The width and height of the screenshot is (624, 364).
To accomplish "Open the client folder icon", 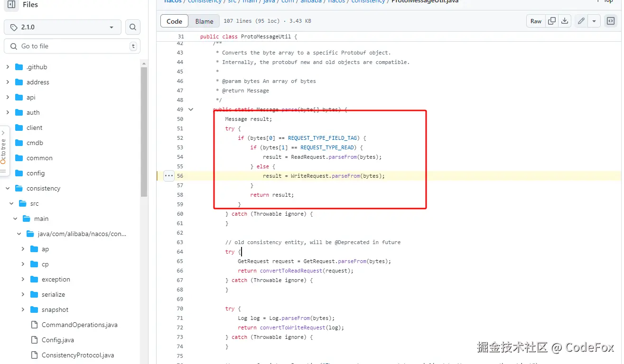I will 19,127.
